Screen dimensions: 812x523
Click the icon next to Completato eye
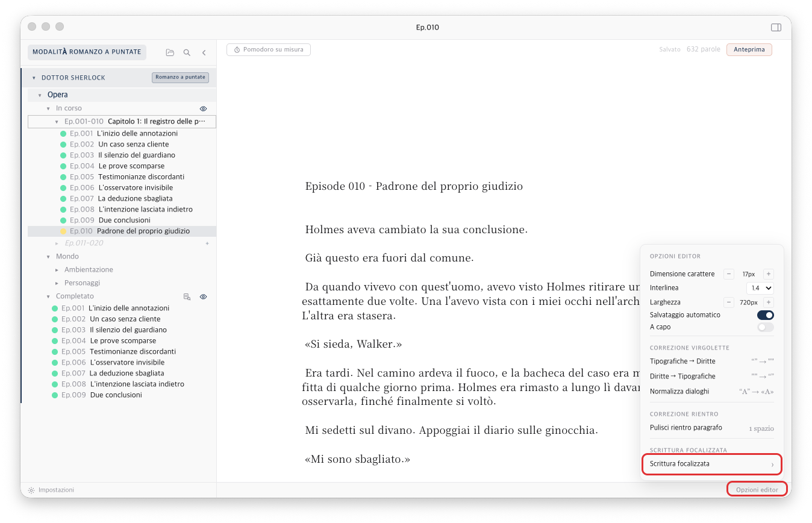(187, 296)
